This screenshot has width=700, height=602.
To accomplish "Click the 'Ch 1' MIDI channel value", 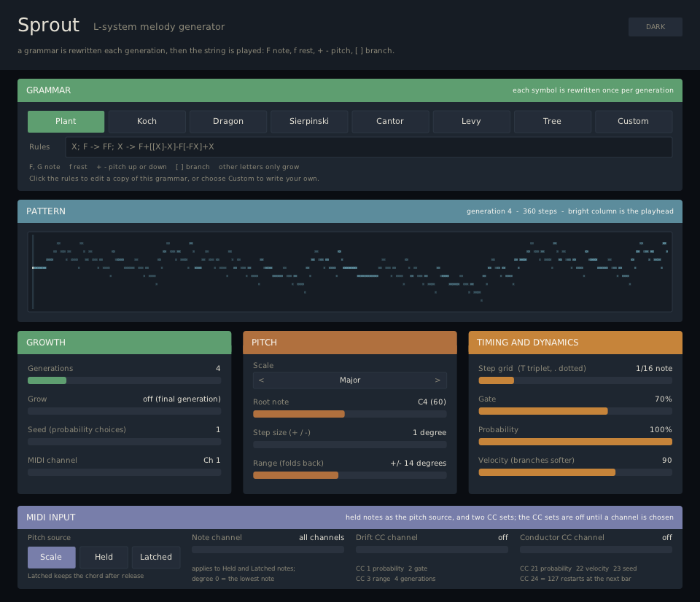I will (212, 460).
